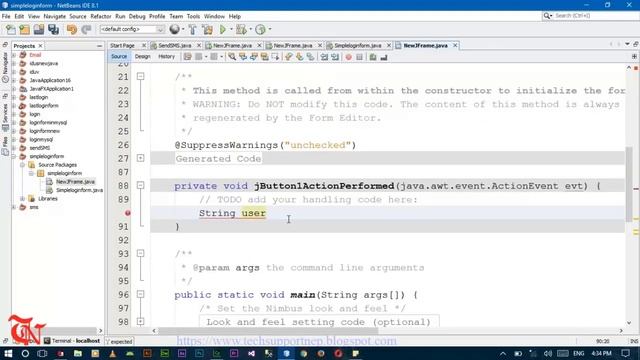
Task: Click the New Project toolbar icon
Action: [x=25, y=29]
